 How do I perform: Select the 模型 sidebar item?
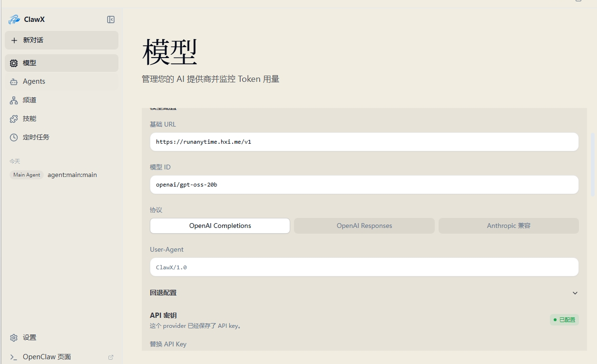point(61,63)
